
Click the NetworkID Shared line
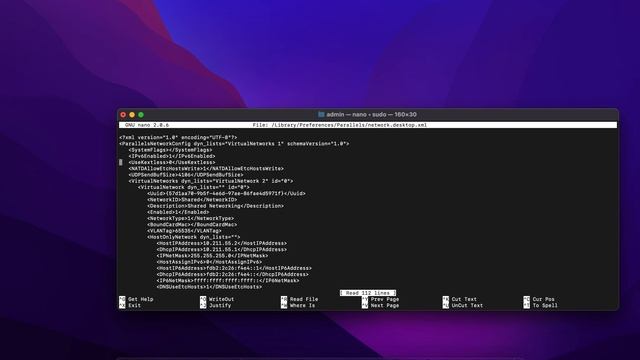point(192,200)
